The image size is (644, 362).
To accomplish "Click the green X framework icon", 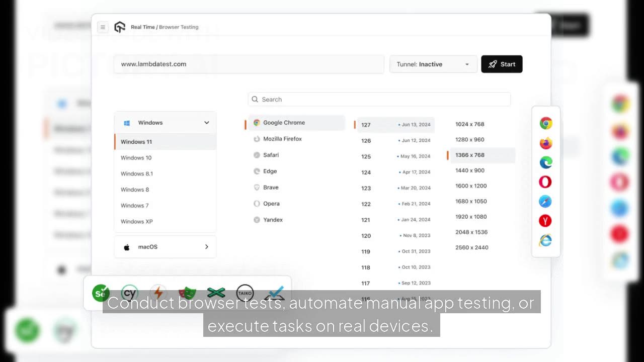I will pyautogui.click(x=216, y=293).
